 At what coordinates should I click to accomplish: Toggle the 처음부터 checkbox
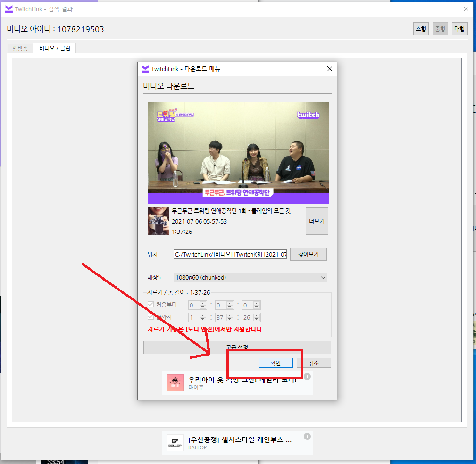point(150,304)
